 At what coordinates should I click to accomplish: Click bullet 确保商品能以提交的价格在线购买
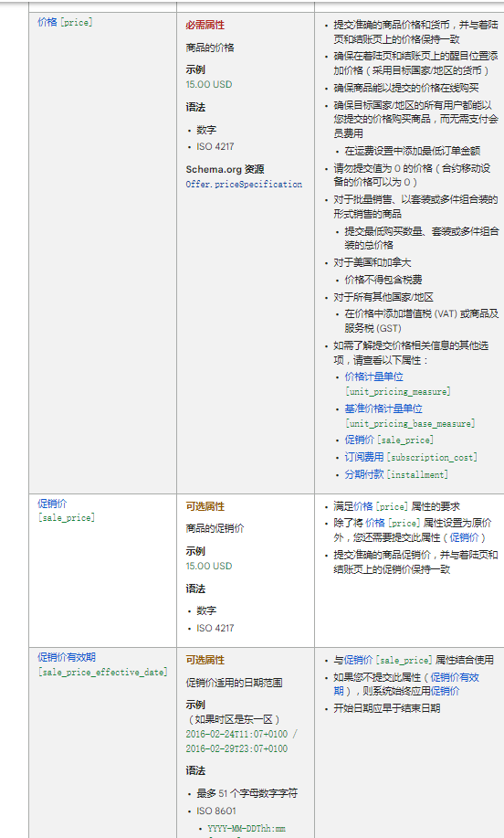pos(406,88)
